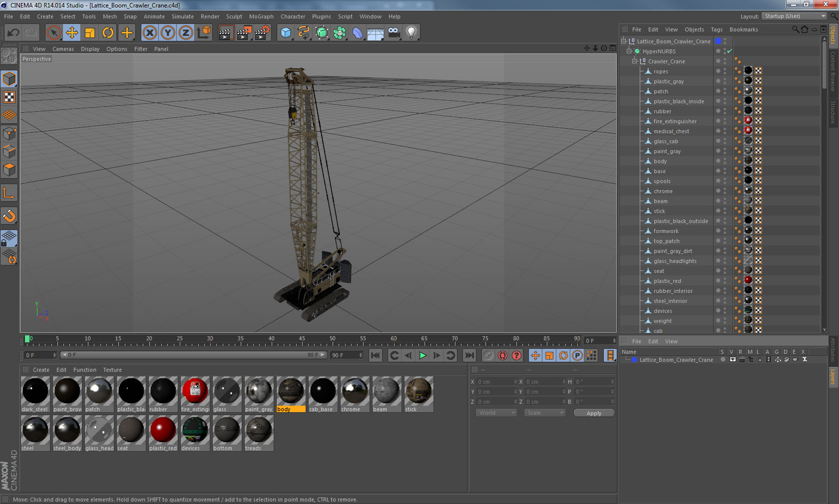Collapse the Crawler_Crane tree node

coord(635,61)
